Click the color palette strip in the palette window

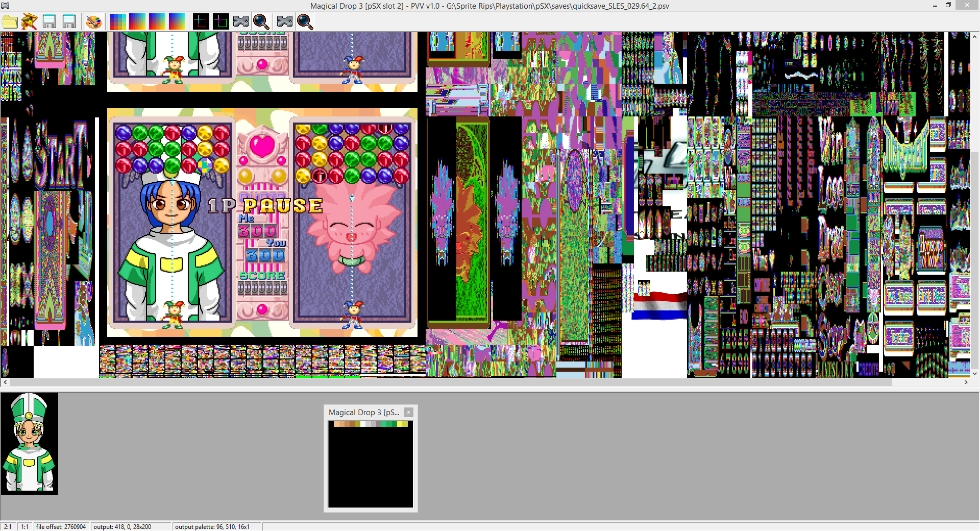[x=371, y=424]
